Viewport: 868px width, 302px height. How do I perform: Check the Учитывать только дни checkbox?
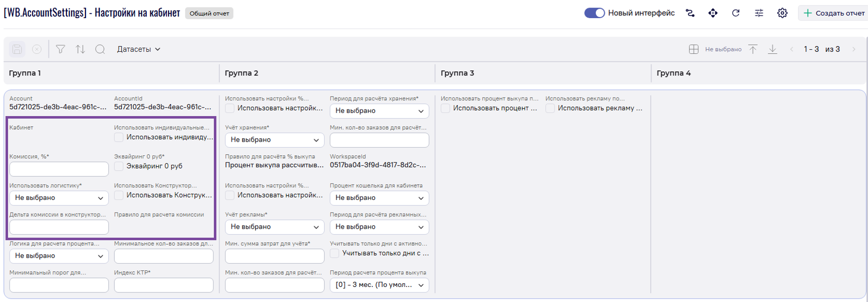(335, 253)
